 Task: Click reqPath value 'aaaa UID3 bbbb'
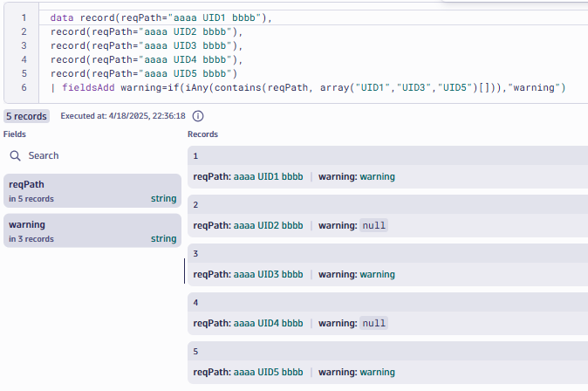coord(268,274)
